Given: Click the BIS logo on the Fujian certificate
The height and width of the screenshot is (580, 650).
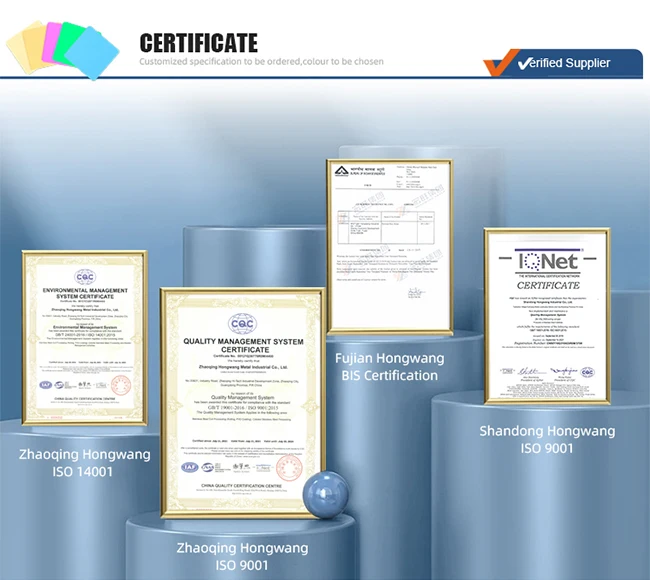Looking at the screenshot, I should [342, 171].
